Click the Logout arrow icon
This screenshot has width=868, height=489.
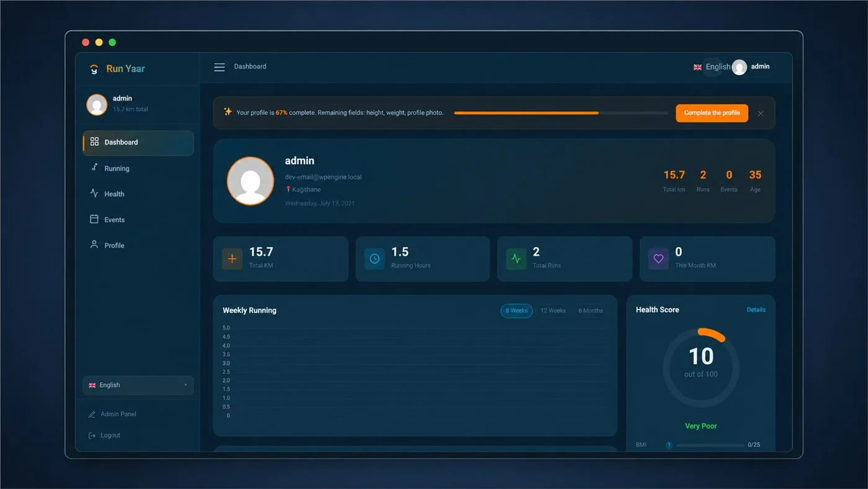(x=92, y=435)
